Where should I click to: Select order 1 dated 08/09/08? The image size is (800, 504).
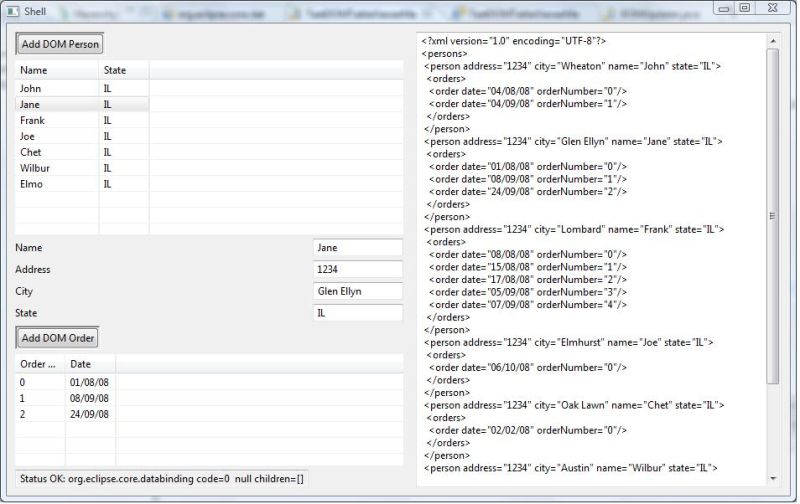coord(209,398)
